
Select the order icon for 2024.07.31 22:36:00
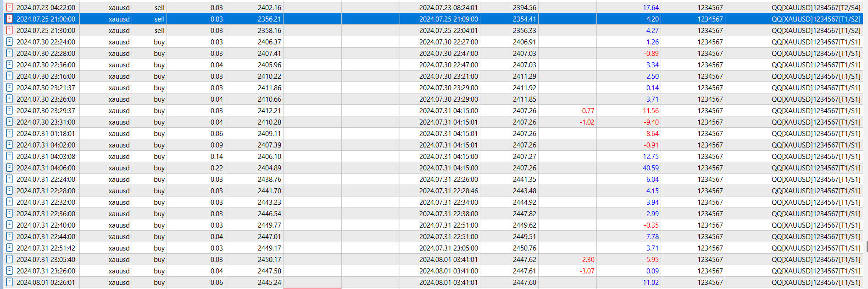click(x=9, y=213)
